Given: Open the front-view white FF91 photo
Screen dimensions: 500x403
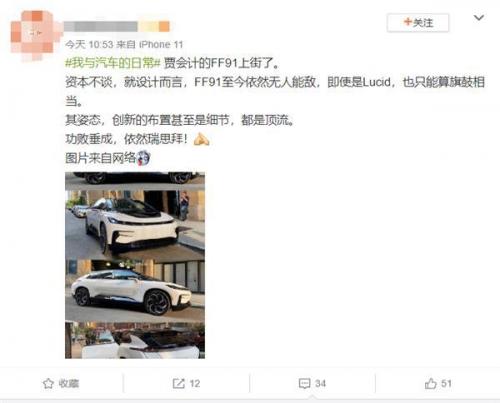Looking at the screenshot, I should 135,224.
